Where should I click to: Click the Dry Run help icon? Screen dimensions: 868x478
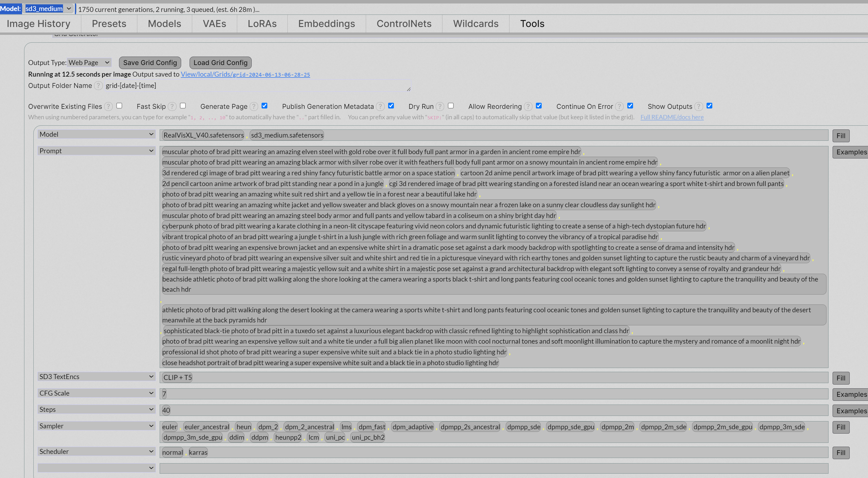(x=440, y=107)
